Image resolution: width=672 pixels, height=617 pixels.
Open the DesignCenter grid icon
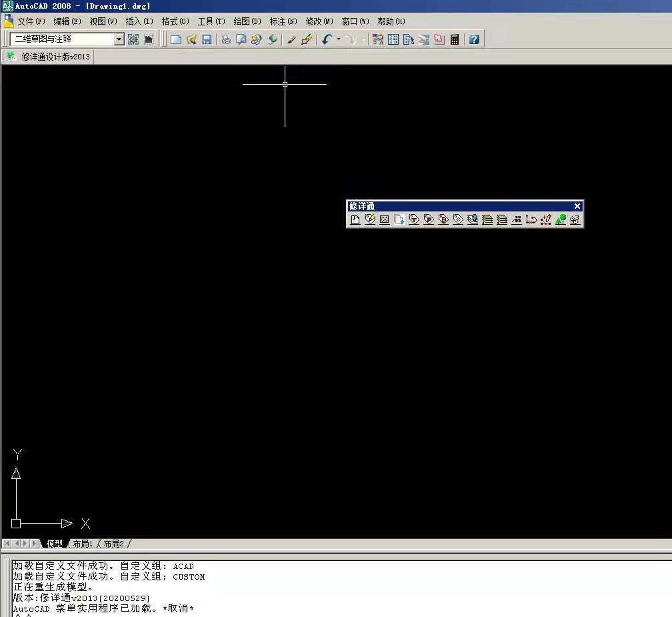tap(393, 39)
